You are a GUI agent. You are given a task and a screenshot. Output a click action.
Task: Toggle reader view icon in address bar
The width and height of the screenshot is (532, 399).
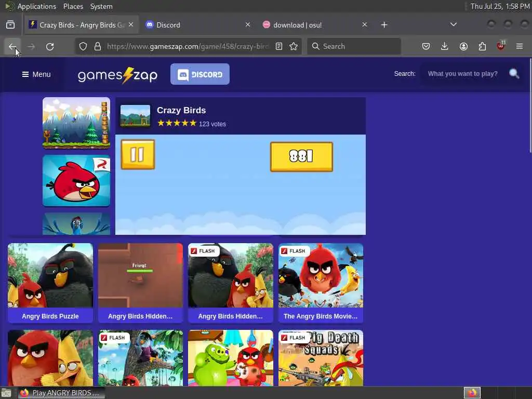pyautogui.click(x=279, y=46)
